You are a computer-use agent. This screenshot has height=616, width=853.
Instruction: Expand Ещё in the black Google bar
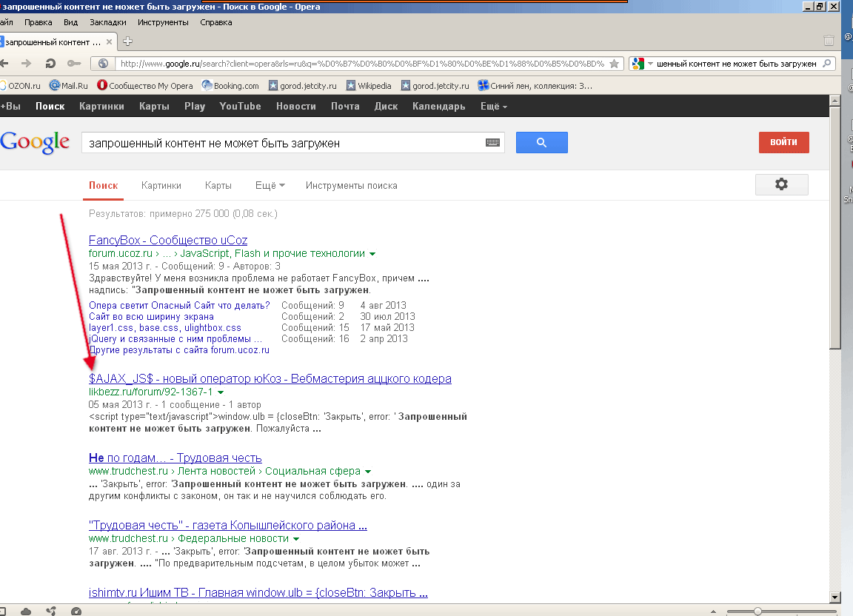(493, 106)
